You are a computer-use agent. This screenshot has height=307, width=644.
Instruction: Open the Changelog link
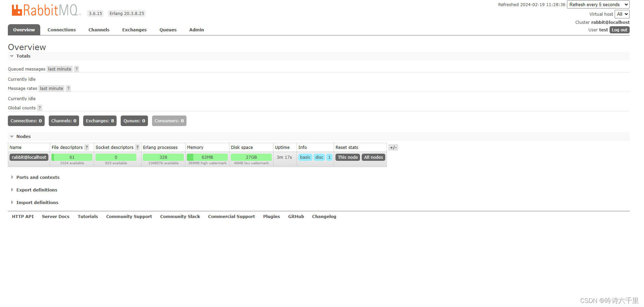tap(324, 216)
